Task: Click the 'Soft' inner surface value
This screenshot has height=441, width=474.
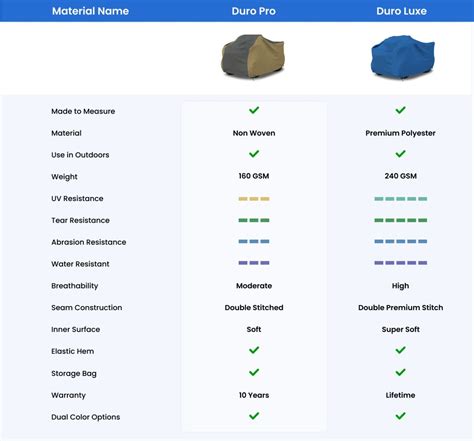Action: [254, 329]
